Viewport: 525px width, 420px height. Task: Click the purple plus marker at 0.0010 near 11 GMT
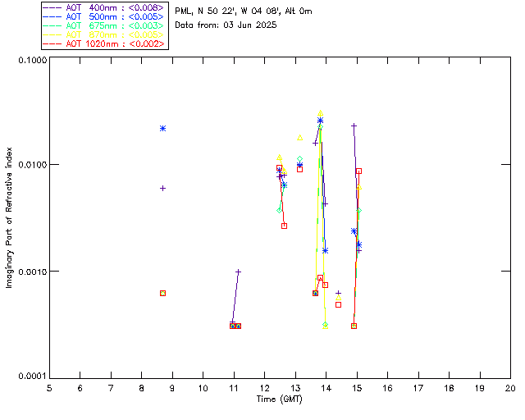click(x=238, y=272)
